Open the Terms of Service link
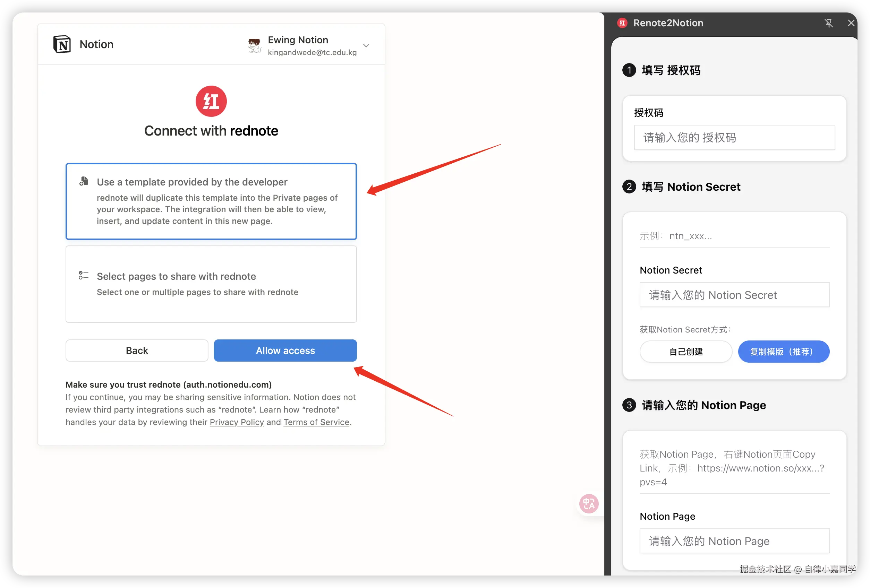The width and height of the screenshot is (870, 588). pos(316,422)
